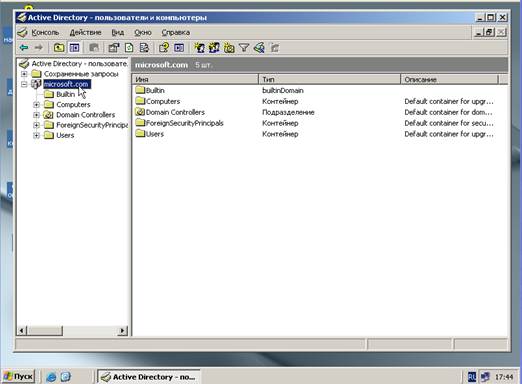Image resolution: width=522 pixels, height=384 pixels.
Task: Select Active Directory root in tree
Action: pos(79,63)
